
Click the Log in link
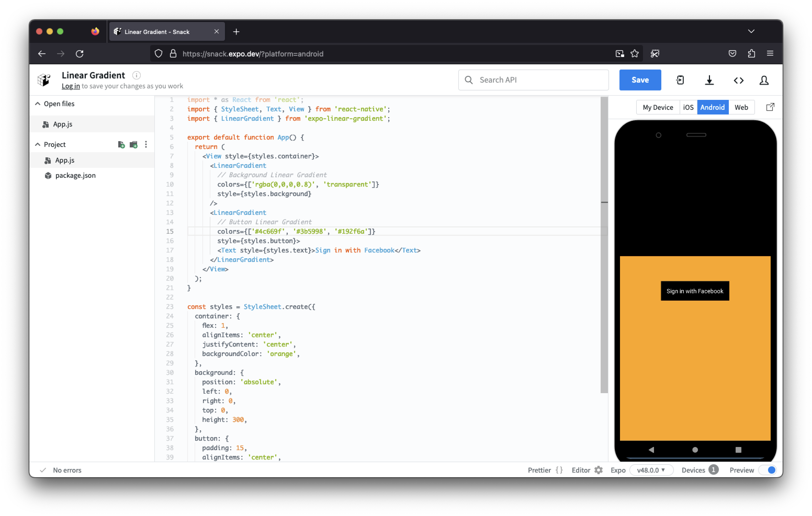(70, 86)
